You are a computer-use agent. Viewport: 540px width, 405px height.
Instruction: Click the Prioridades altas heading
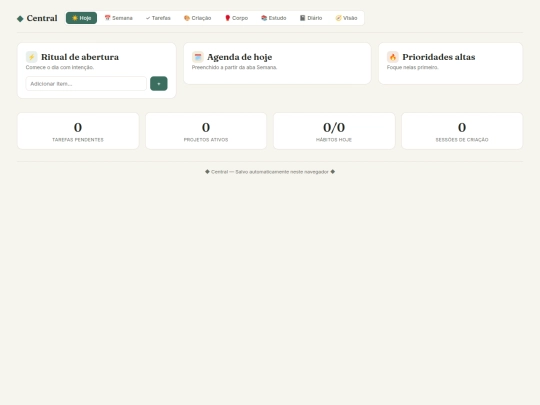(439, 57)
